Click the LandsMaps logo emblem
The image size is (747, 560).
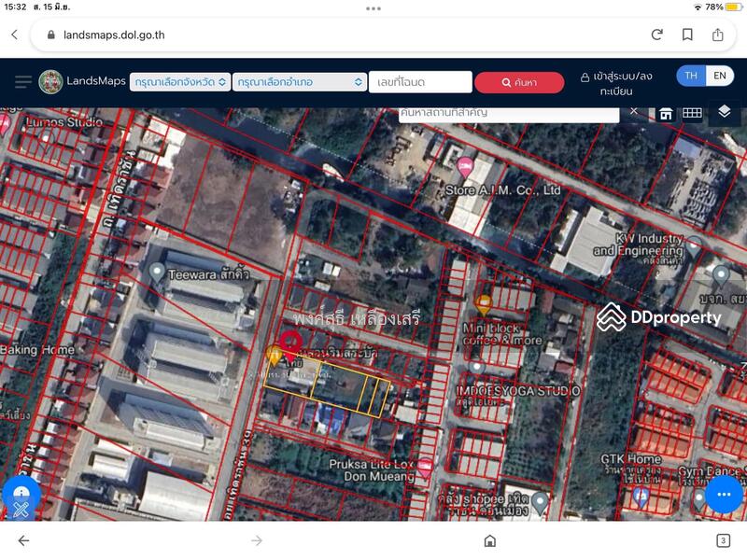(x=50, y=82)
